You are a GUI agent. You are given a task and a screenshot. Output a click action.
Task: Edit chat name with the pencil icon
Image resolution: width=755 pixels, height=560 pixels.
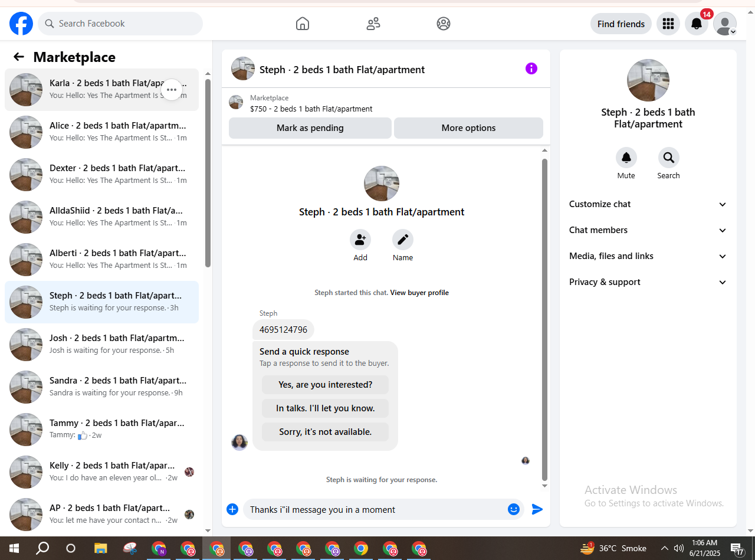coord(403,240)
